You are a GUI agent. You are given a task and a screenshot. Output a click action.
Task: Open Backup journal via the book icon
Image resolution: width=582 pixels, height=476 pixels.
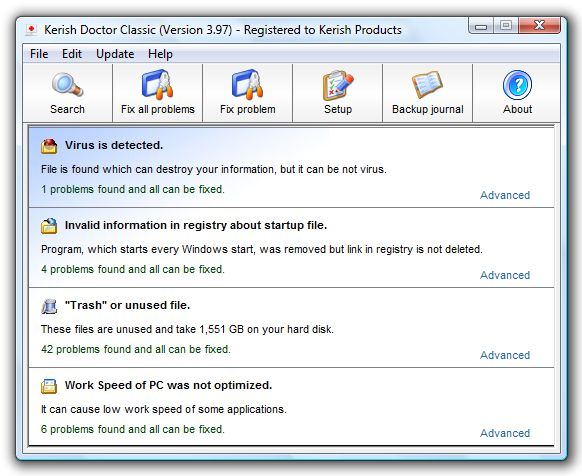pos(428,85)
